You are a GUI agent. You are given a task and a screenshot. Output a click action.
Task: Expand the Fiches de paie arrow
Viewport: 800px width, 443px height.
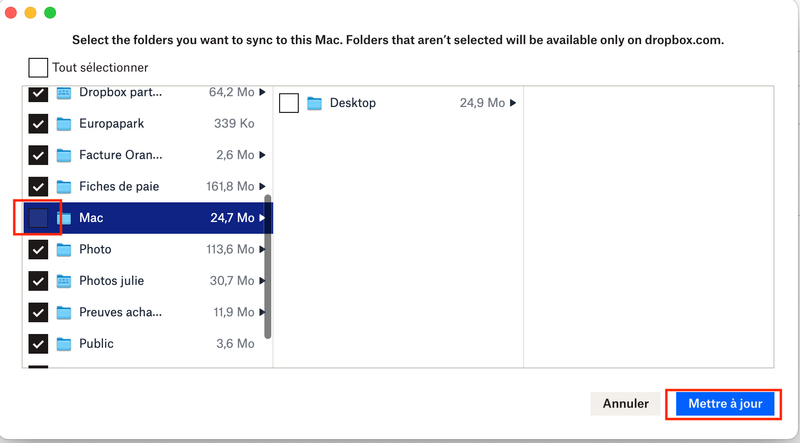coord(263,187)
